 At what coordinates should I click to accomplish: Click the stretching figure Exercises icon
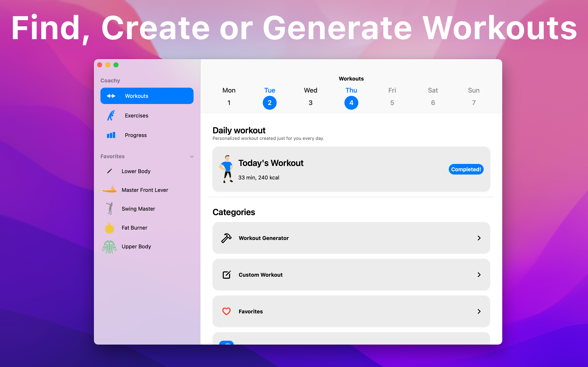[x=111, y=116]
